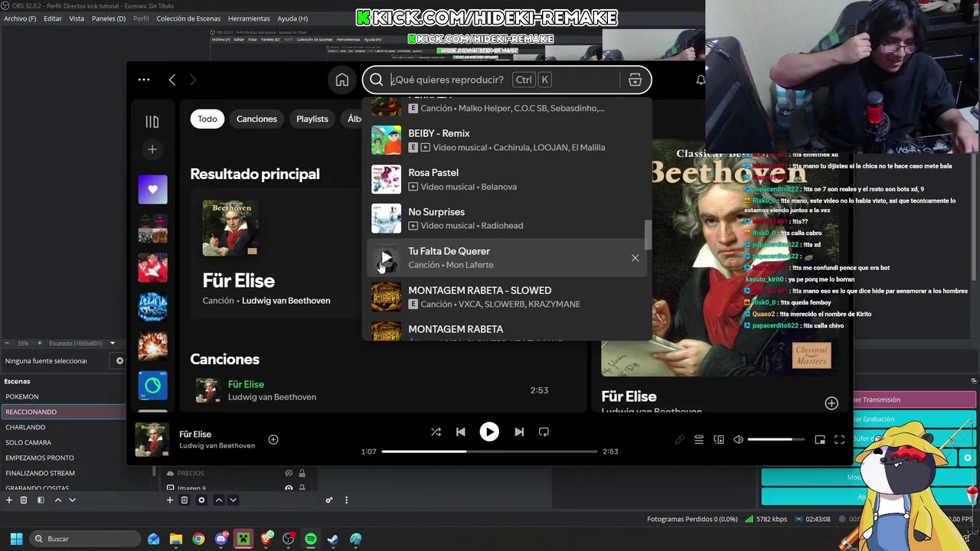Remove Tu Falta Querer from recent searches
980x551 pixels.
tap(635, 258)
